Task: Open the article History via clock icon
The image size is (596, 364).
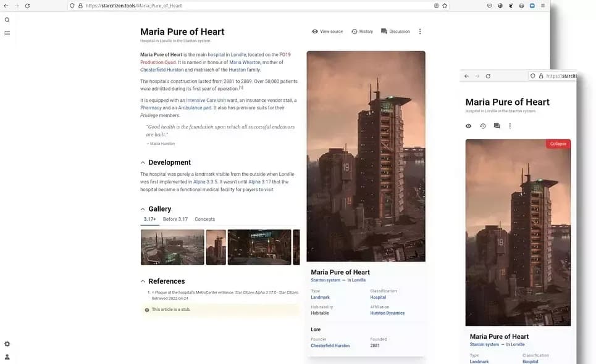Action: (x=354, y=31)
